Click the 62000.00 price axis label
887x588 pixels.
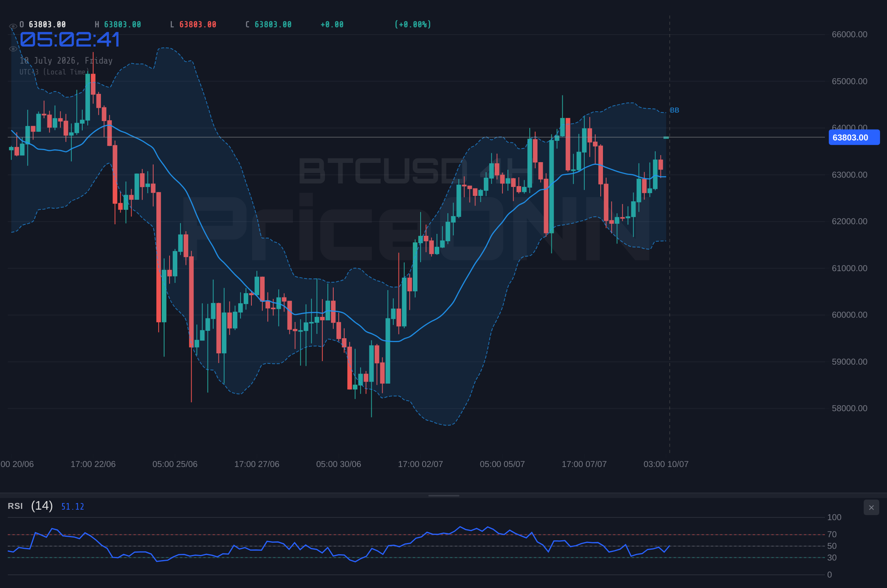849,221
